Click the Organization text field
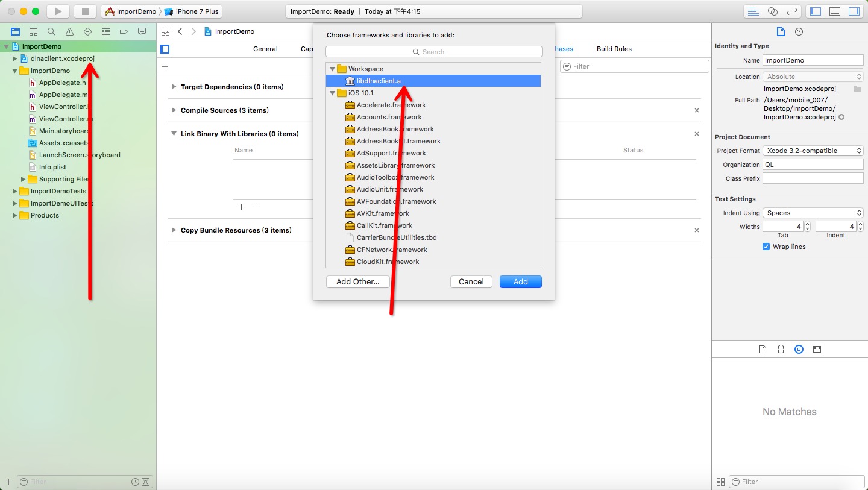 [813, 165]
